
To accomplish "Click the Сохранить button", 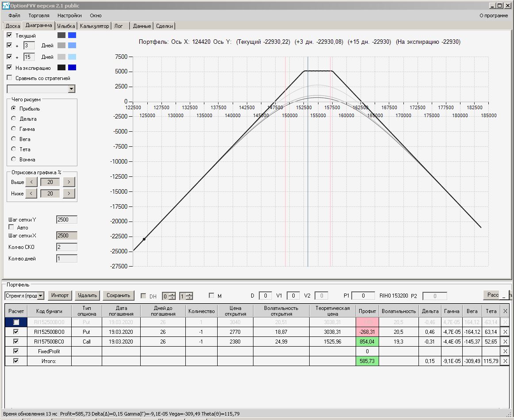I will 118,295.
